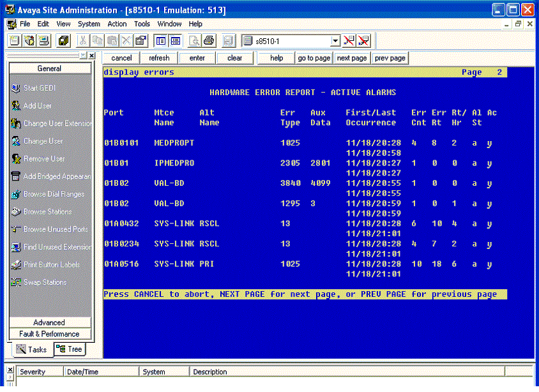The height and width of the screenshot is (392, 539).
Task: Select the Browse Dial Ranges task
Action: coord(48,194)
